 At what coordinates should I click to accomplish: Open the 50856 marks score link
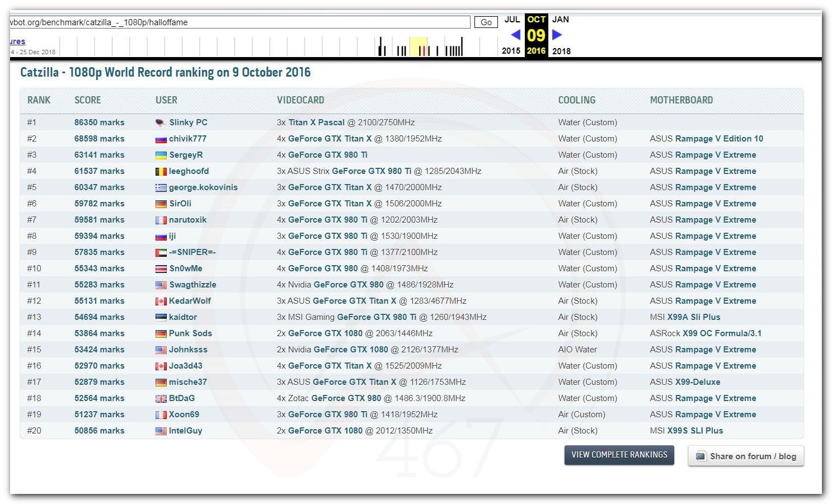coord(100,431)
